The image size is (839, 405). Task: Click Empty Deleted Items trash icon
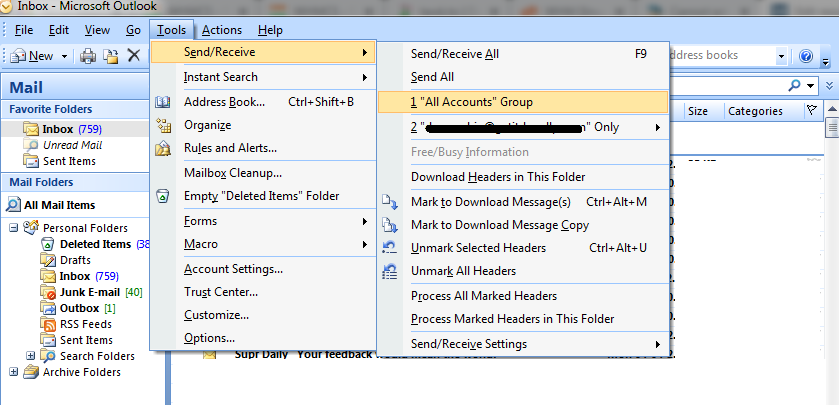[x=163, y=196]
